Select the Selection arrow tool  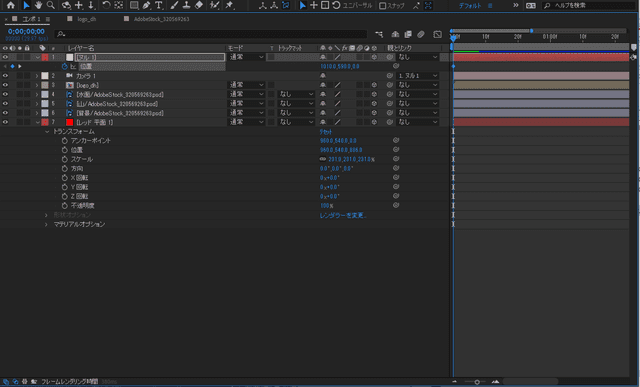pyautogui.click(x=27, y=5)
